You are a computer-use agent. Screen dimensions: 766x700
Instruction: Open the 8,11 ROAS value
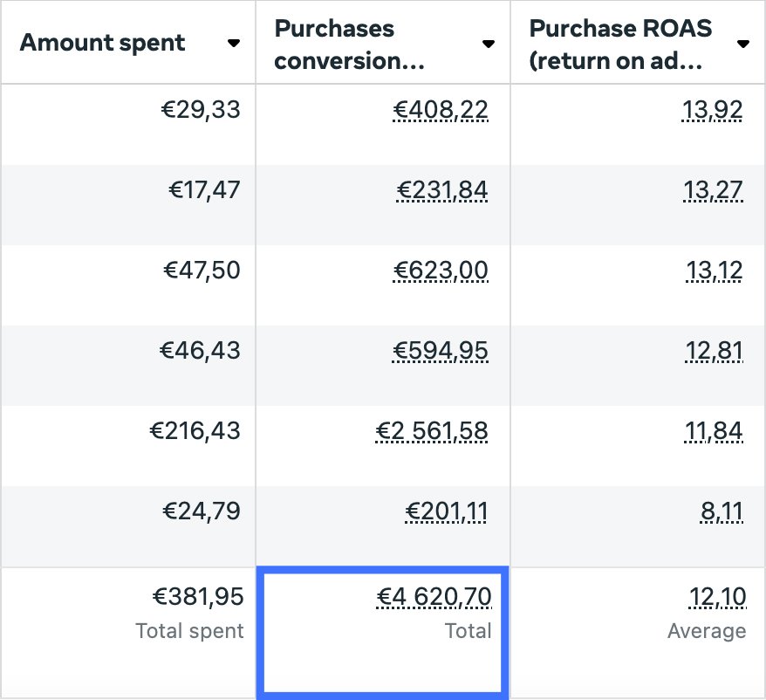pos(722,511)
